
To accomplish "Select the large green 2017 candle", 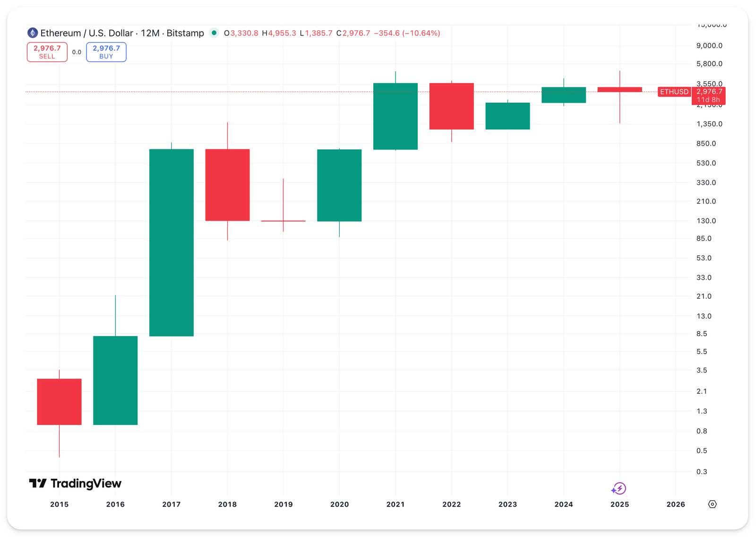I will click(172, 243).
